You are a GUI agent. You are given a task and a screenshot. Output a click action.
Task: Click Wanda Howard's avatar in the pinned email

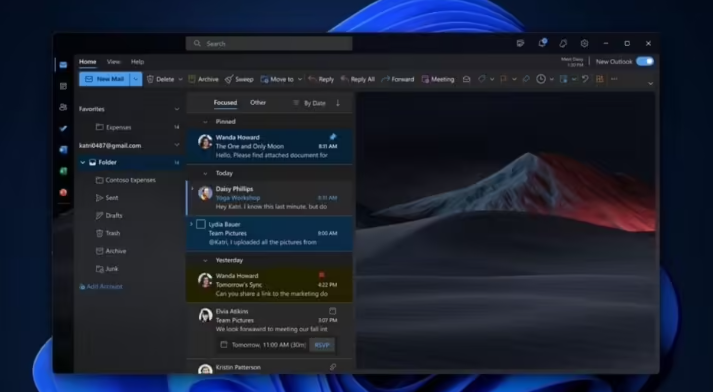(205, 141)
